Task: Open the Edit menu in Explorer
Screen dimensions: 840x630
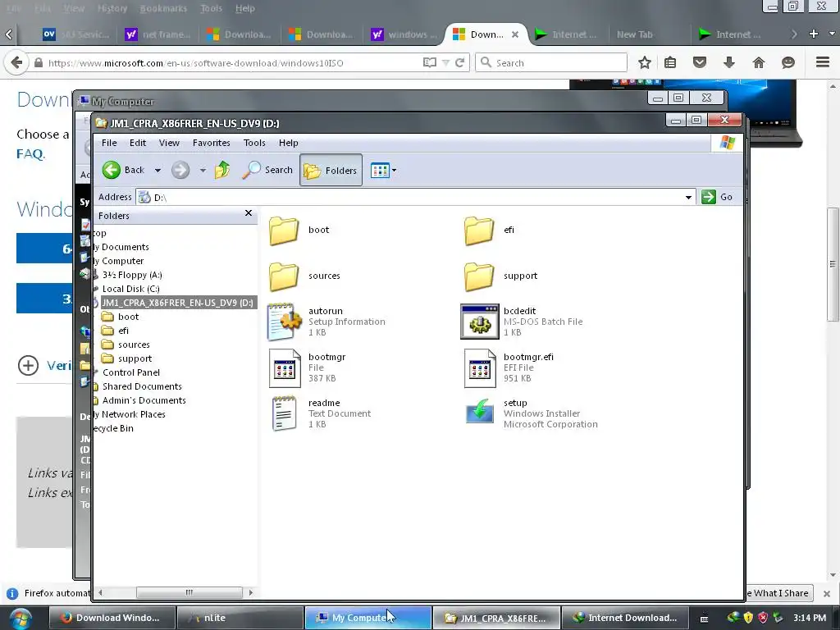Action: 138,143
